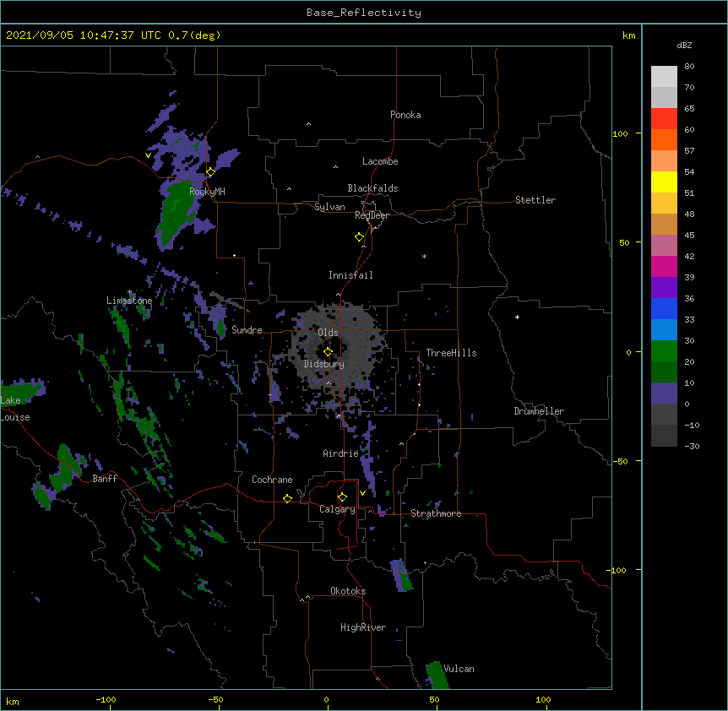Click the green 20 dBZ legend swatch
Image resolution: width=728 pixels, height=711 pixels.
(x=664, y=351)
